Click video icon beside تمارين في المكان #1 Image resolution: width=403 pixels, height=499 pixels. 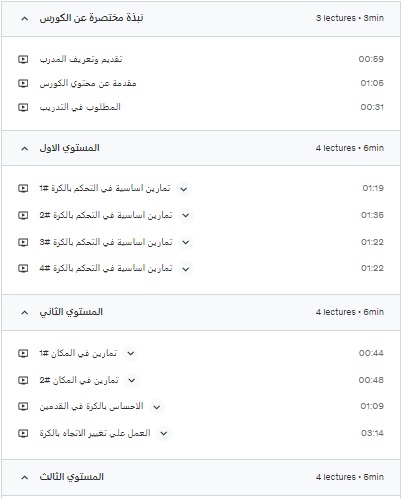click(23, 353)
